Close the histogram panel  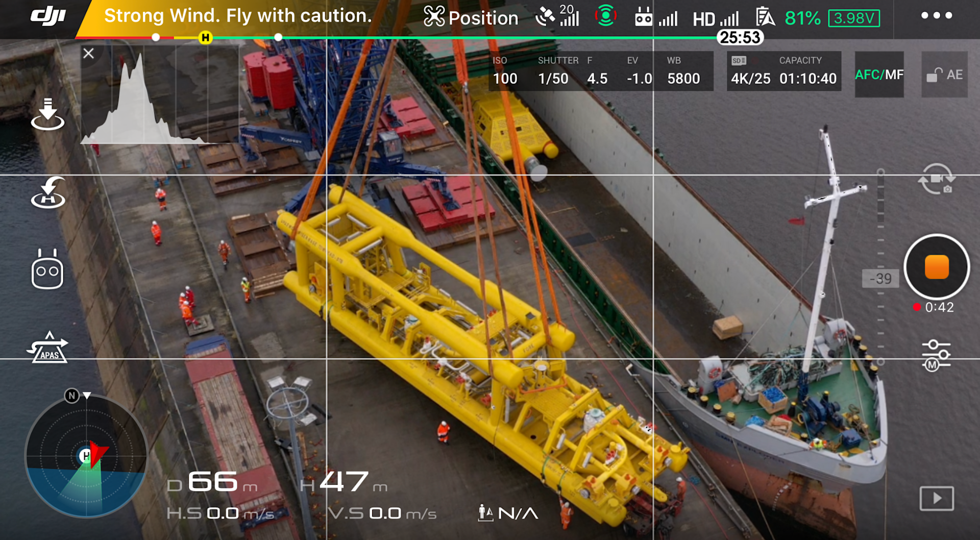pos(89,53)
